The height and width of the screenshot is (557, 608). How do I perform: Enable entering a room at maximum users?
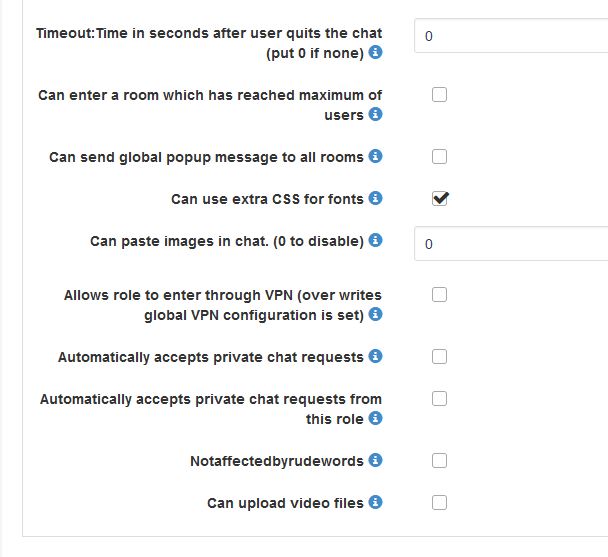tap(439, 95)
